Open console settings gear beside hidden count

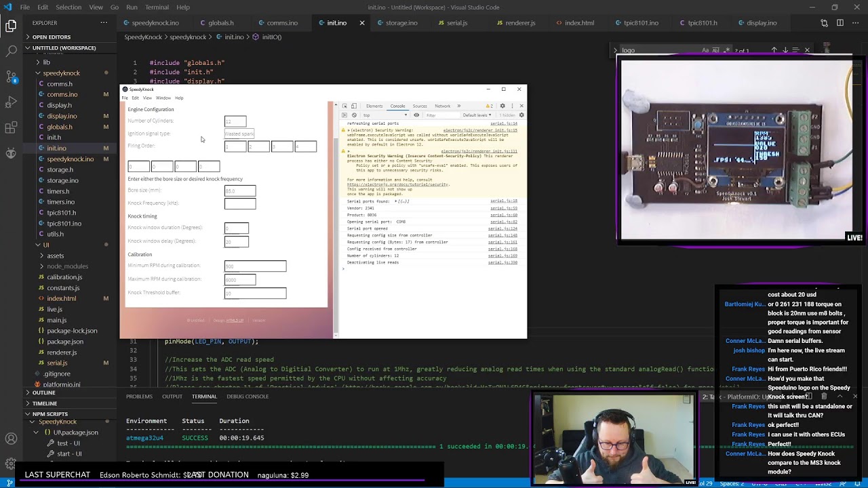click(x=521, y=115)
